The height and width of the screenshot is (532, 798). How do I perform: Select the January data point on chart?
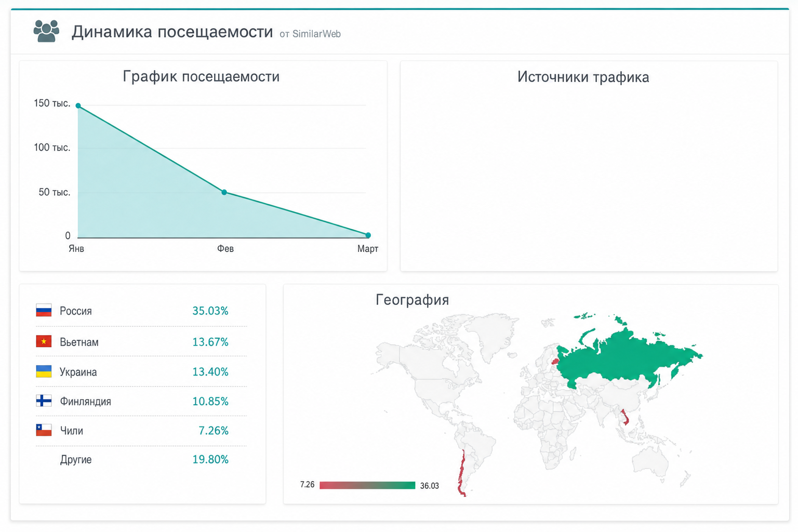pyautogui.click(x=78, y=106)
